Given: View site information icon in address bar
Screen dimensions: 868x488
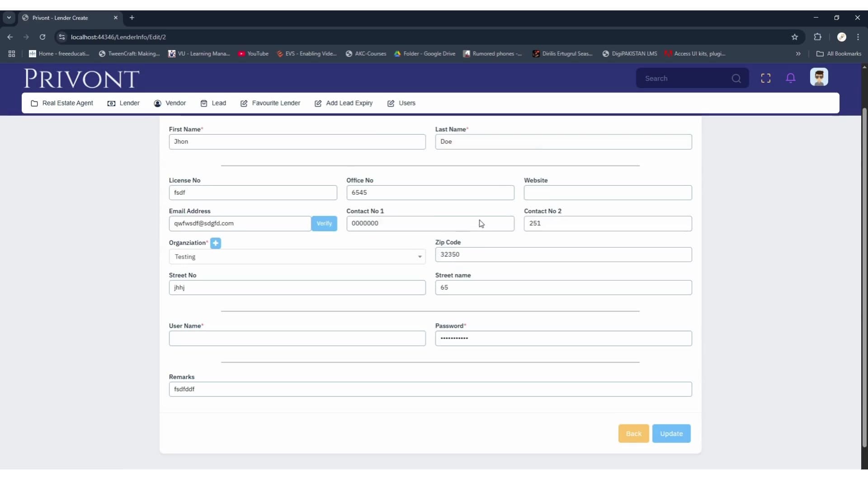Looking at the screenshot, I should click(x=62, y=37).
